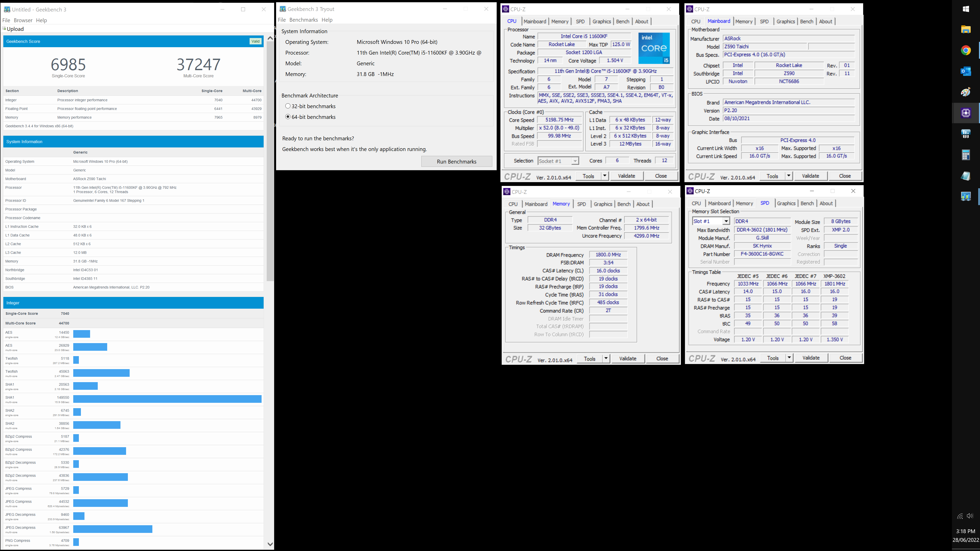980x551 pixels.
Task: Click the title icon of the CPU-Z window showing the SPD tab
Action: [690, 191]
